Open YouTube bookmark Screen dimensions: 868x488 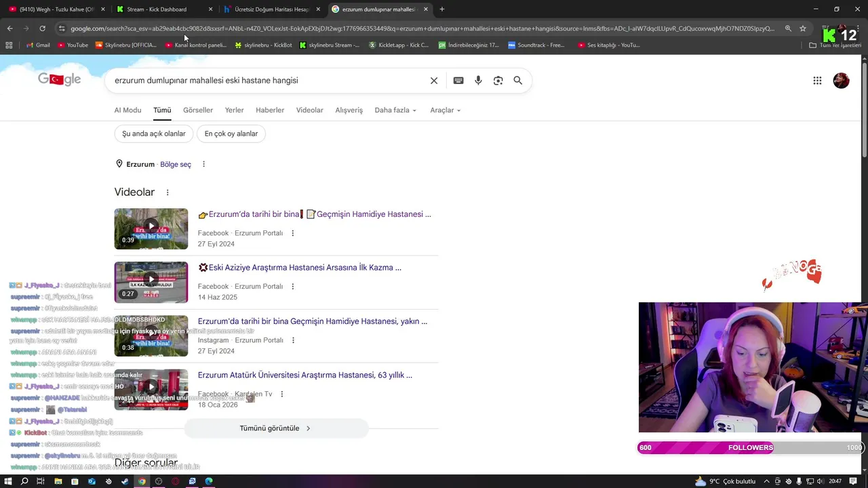73,45
